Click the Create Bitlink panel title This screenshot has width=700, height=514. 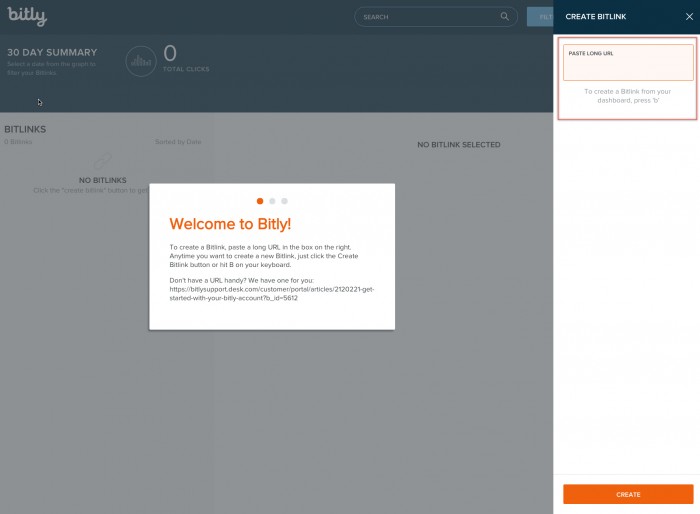596,17
